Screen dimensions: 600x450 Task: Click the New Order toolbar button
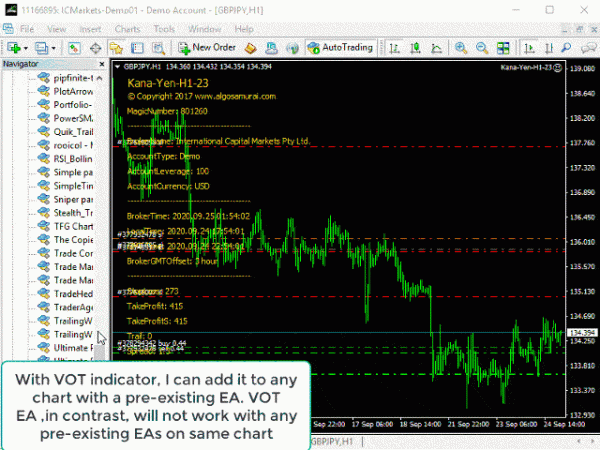(x=207, y=47)
